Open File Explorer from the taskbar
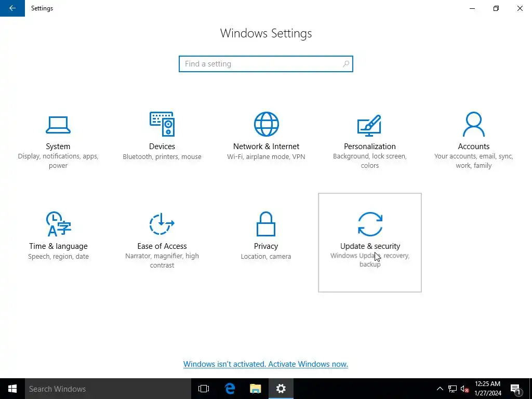This screenshot has height=399, width=532. click(x=256, y=389)
